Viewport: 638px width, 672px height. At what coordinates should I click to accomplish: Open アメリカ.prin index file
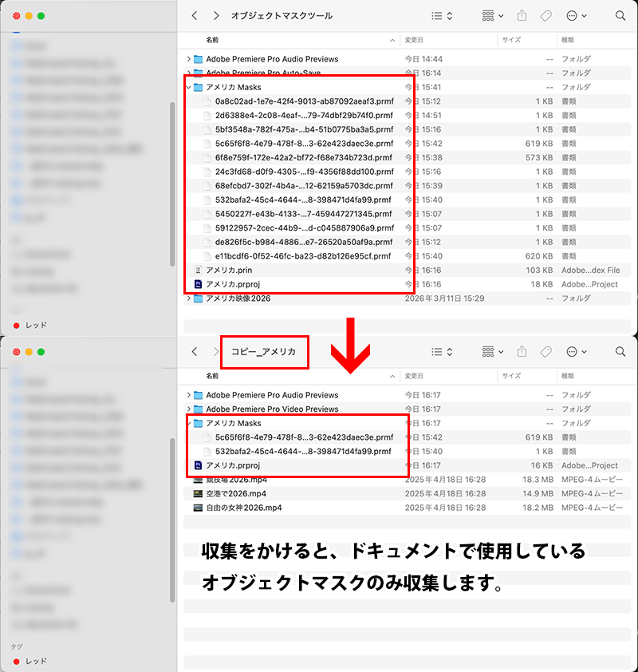pyautogui.click(x=229, y=271)
